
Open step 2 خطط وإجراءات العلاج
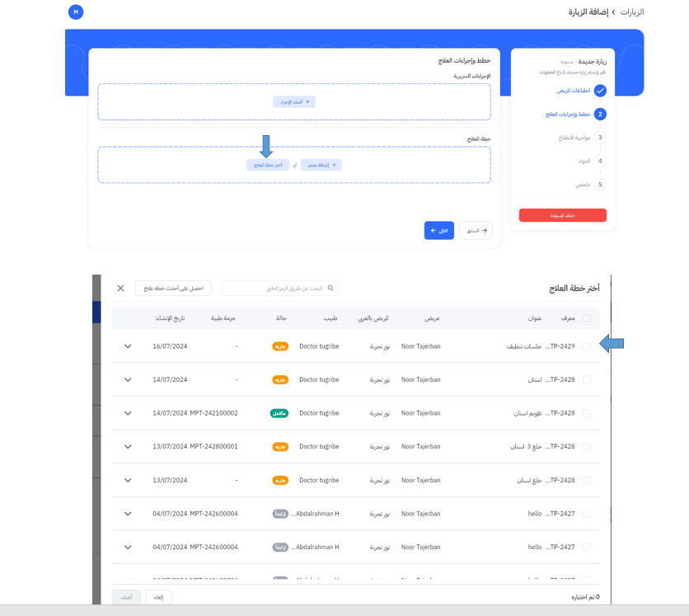(x=600, y=114)
